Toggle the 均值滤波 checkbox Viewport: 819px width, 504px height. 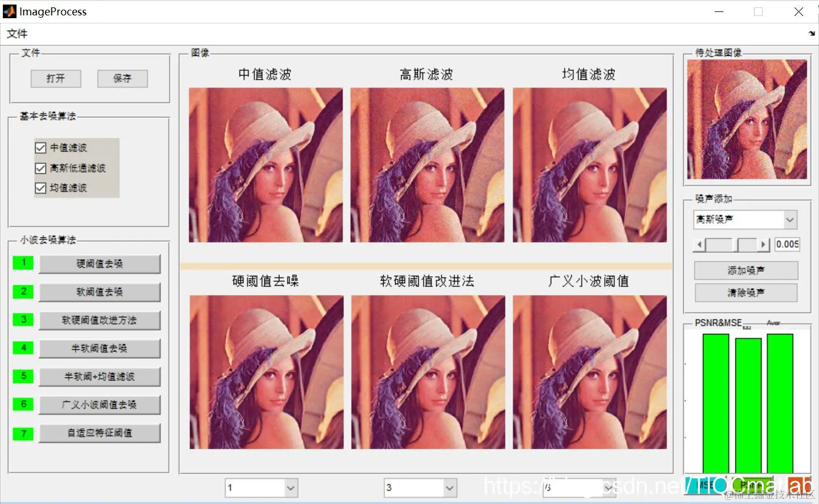(40, 188)
